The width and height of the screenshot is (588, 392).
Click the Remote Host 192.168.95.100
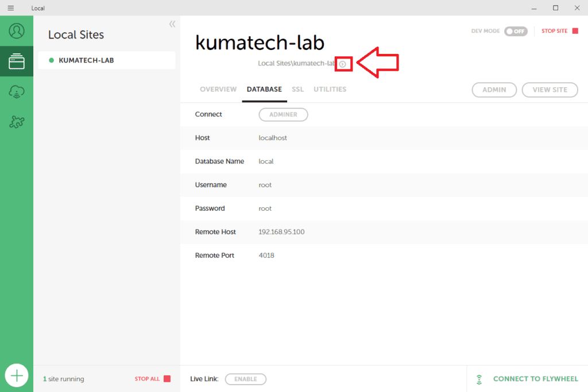(281, 232)
